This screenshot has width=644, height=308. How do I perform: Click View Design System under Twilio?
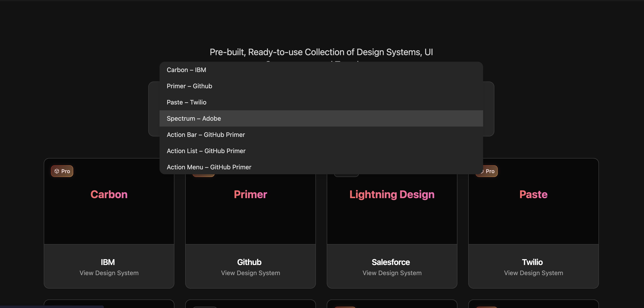533,273
